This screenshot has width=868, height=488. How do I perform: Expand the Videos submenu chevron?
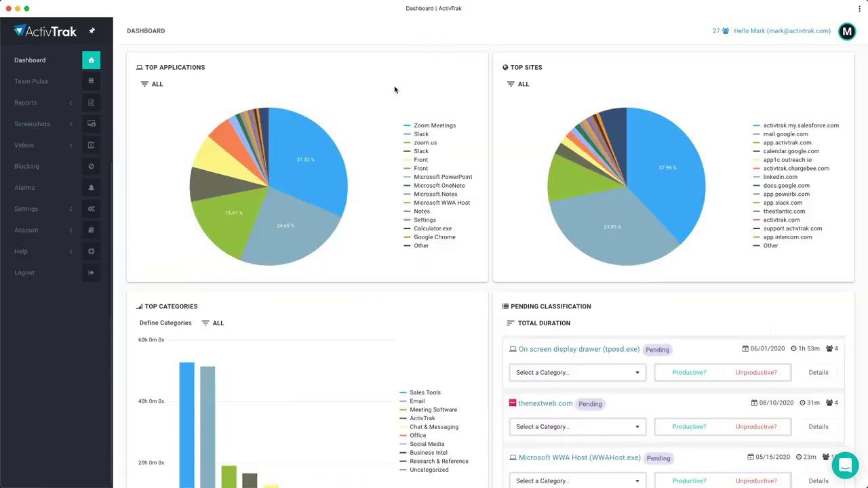(x=71, y=145)
